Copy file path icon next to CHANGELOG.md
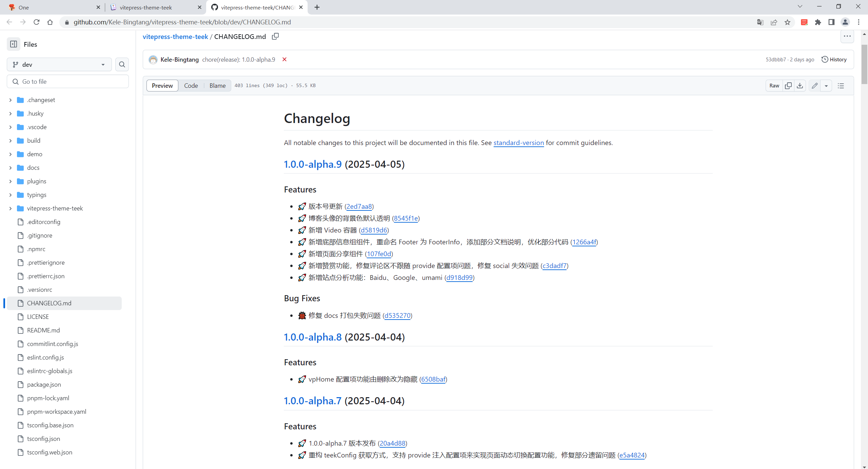Image resolution: width=868 pixels, height=469 pixels. 275,36
